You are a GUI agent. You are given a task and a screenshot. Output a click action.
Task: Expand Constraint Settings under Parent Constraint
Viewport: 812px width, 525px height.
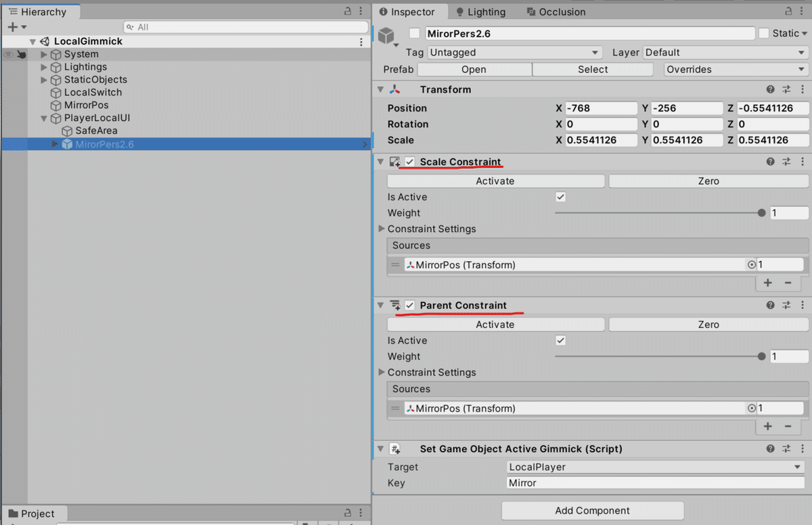click(x=382, y=372)
